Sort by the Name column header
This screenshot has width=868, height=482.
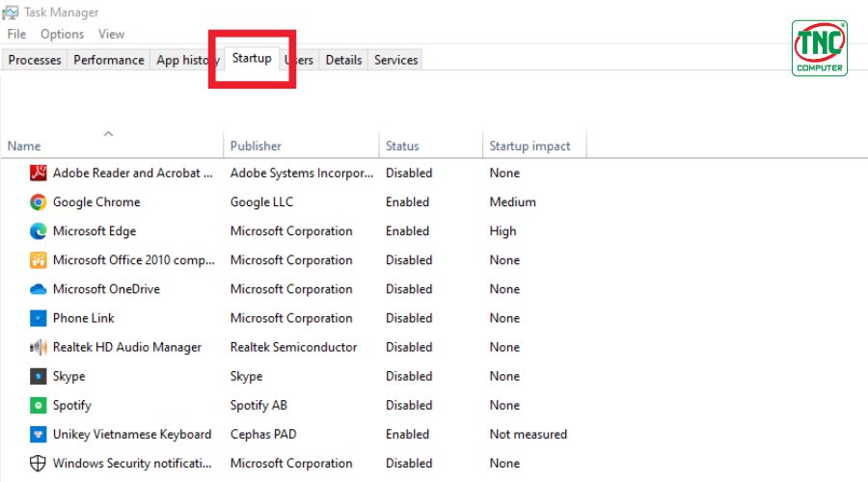coord(112,147)
